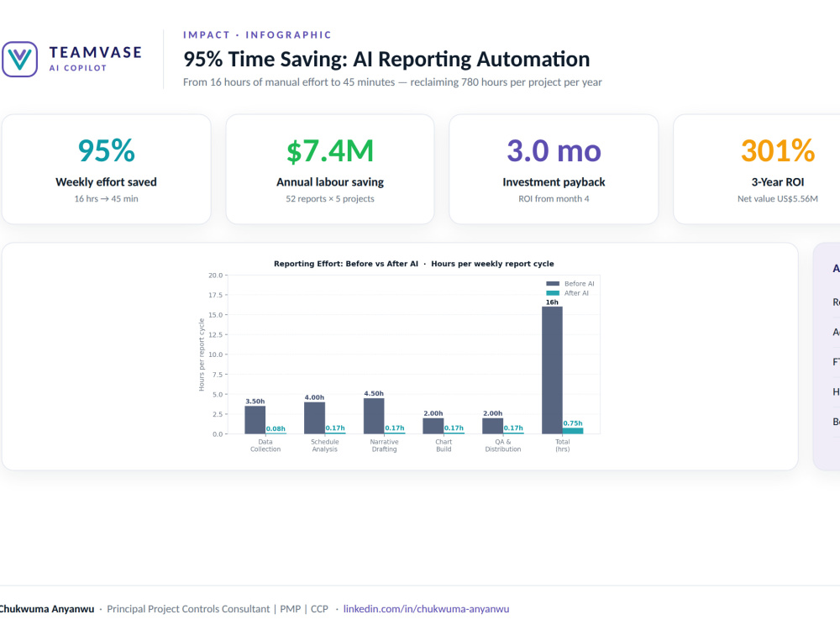
Task: Click the 301% value
Action: pyautogui.click(x=778, y=150)
